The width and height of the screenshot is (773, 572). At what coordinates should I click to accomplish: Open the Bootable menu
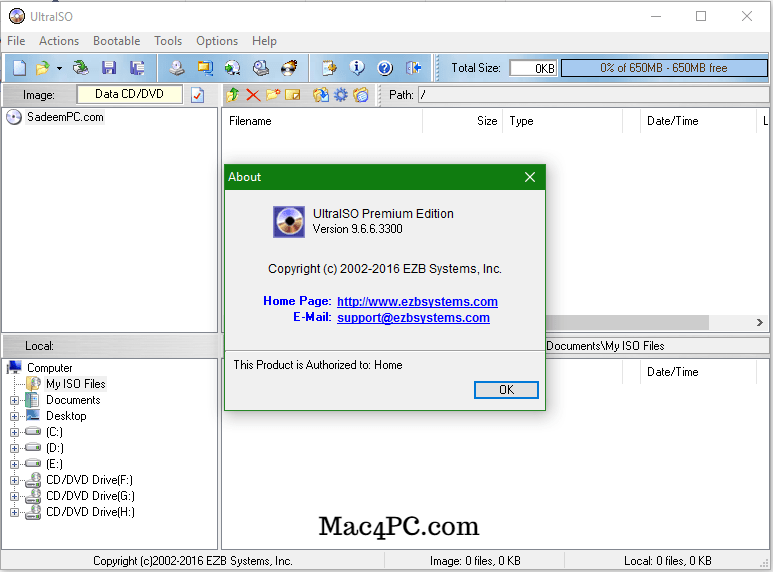coord(117,41)
